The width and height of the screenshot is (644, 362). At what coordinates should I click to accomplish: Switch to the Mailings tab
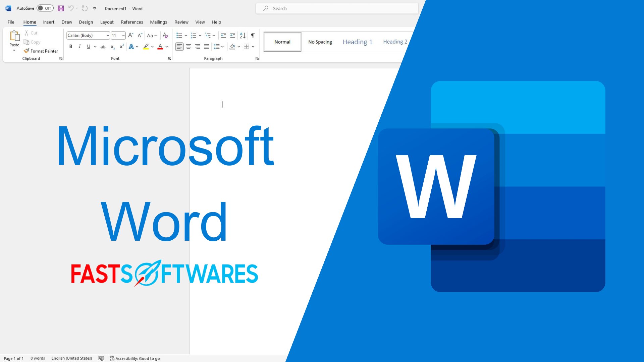(x=159, y=22)
